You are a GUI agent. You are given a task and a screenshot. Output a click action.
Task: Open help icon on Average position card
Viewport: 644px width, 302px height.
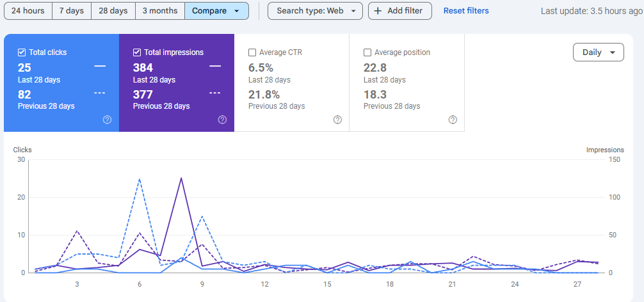[x=453, y=120]
